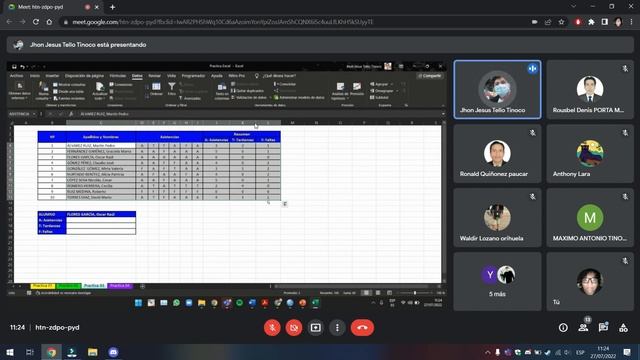
Task: Click Compartir button in presented Excel
Action: [430, 76]
